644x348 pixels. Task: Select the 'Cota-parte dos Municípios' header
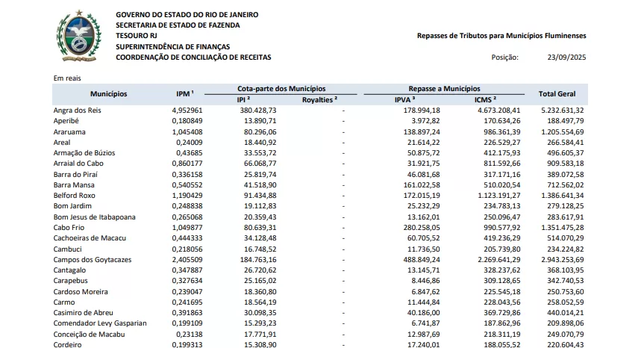(x=281, y=88)
